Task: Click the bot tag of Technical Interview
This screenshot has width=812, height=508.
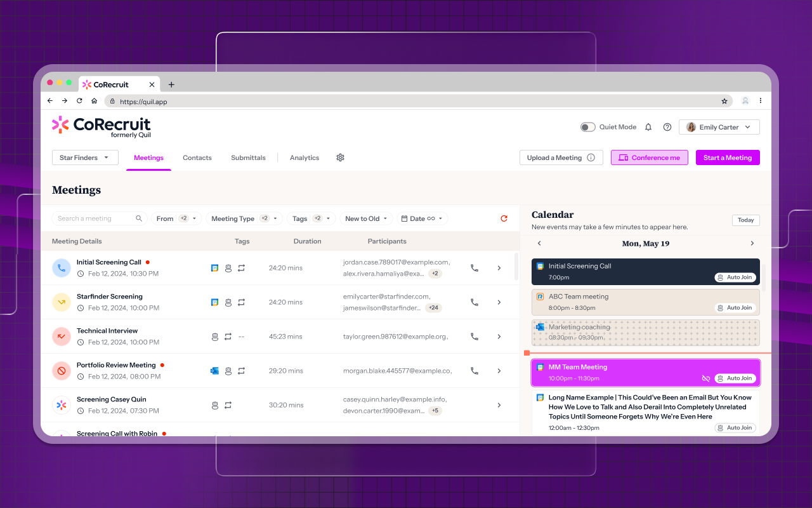Action: pos(214,337)
